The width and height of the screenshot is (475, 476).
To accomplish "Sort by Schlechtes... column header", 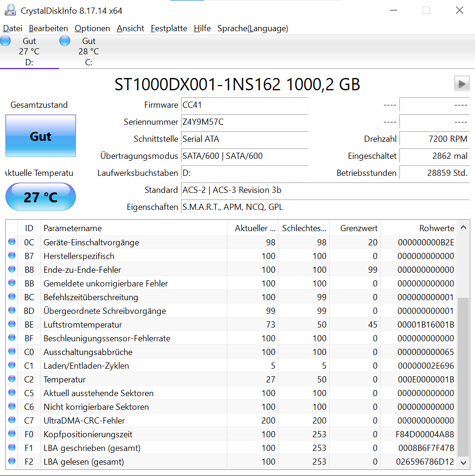I will tap(304, 228).
